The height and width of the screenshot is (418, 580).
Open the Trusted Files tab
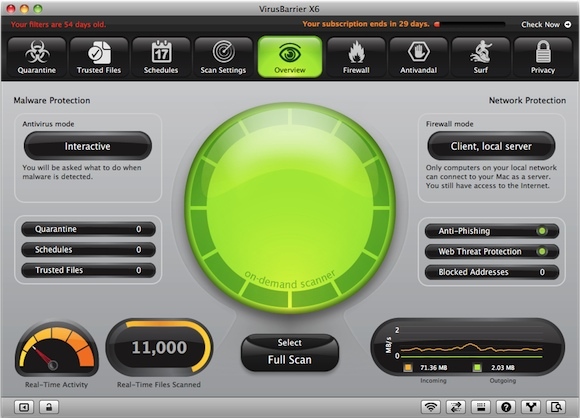pyautogui.click(x=99, y=57)
